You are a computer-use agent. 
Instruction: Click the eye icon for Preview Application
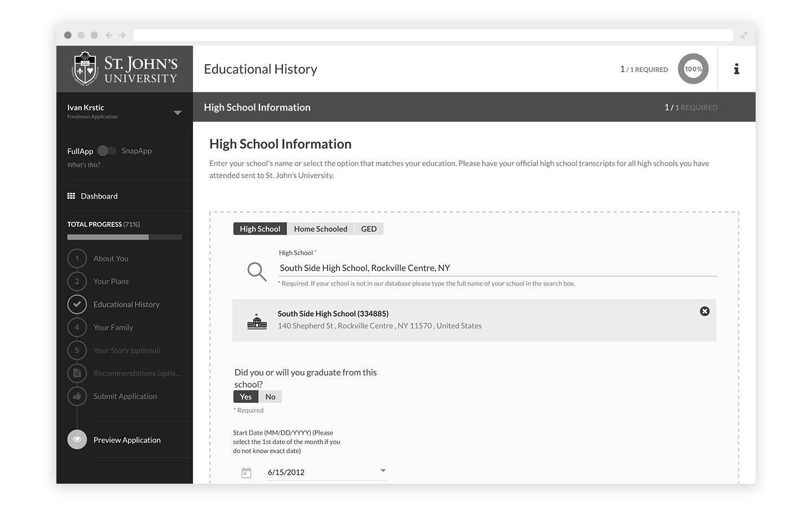tap(77, 440)
